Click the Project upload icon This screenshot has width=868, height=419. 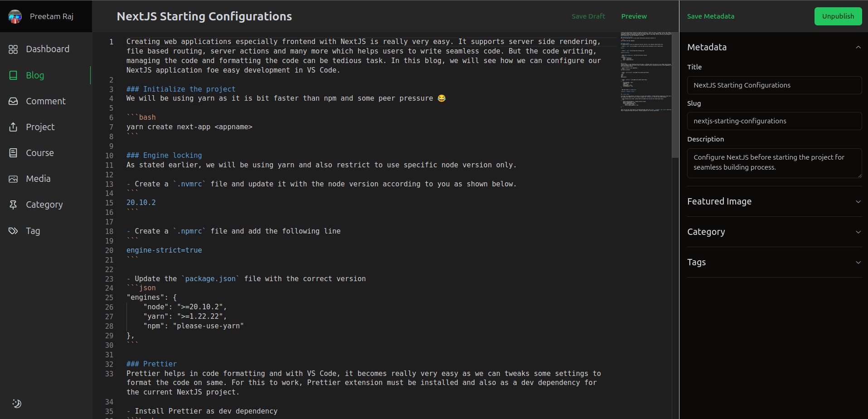[13, 127]
